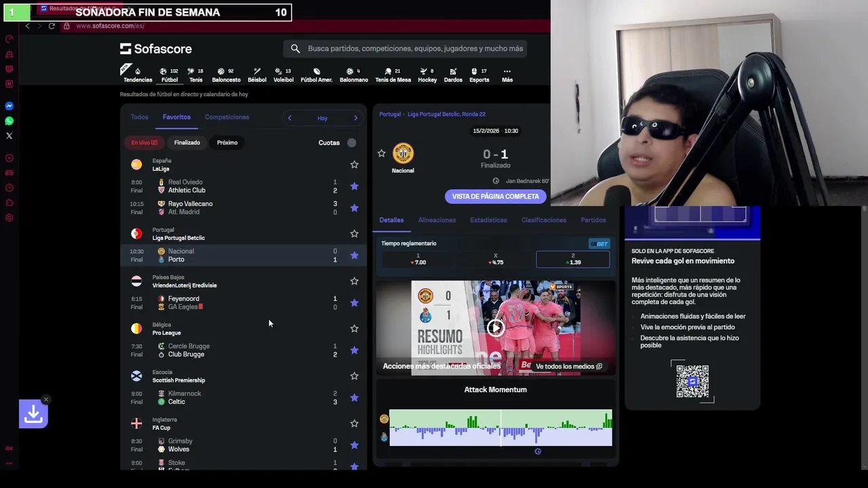Unfavorite the Feyenoord vs GA Eagles match
Image resolution: width=868 pixels, height=488 pixels.
[354, 303]
